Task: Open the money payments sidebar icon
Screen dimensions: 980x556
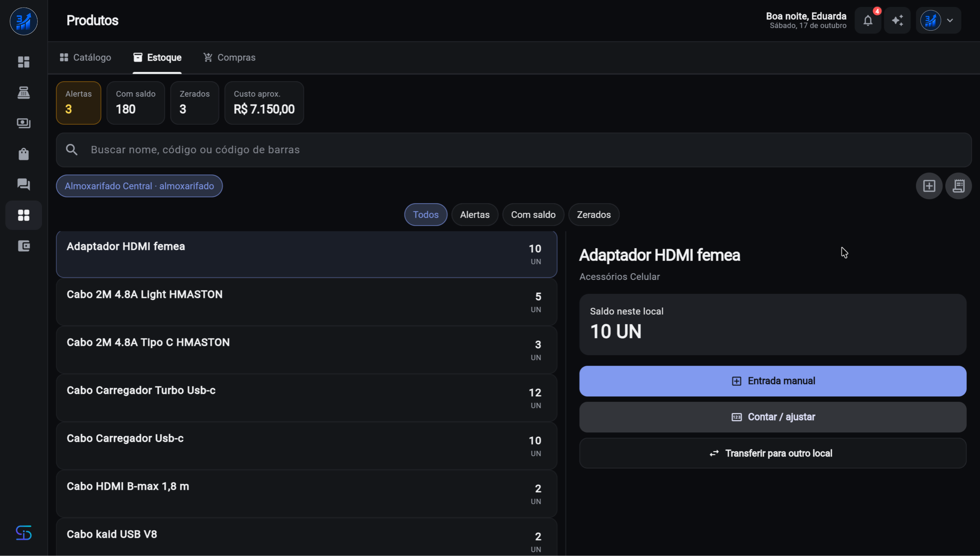Action: (x=24, y=123)
